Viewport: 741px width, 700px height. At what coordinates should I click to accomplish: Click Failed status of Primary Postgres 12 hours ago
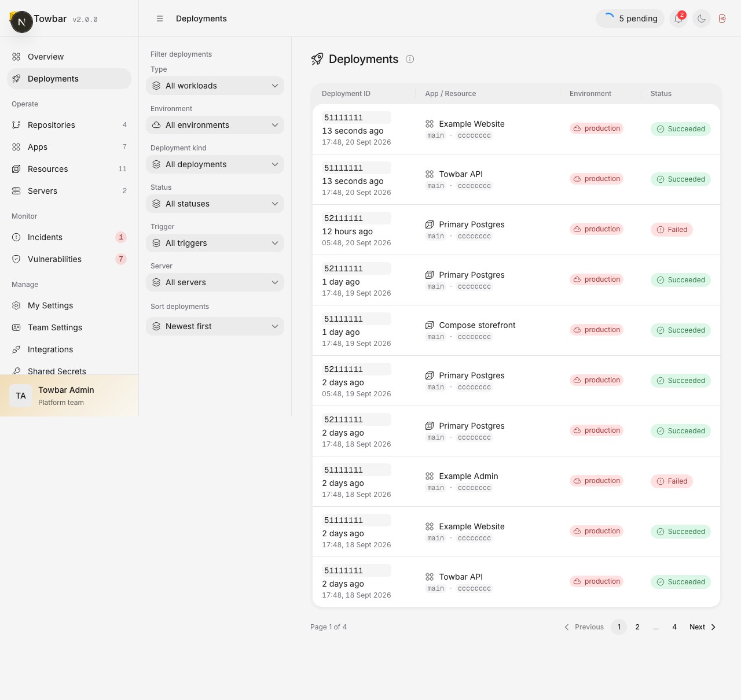[x=672, y=230]
